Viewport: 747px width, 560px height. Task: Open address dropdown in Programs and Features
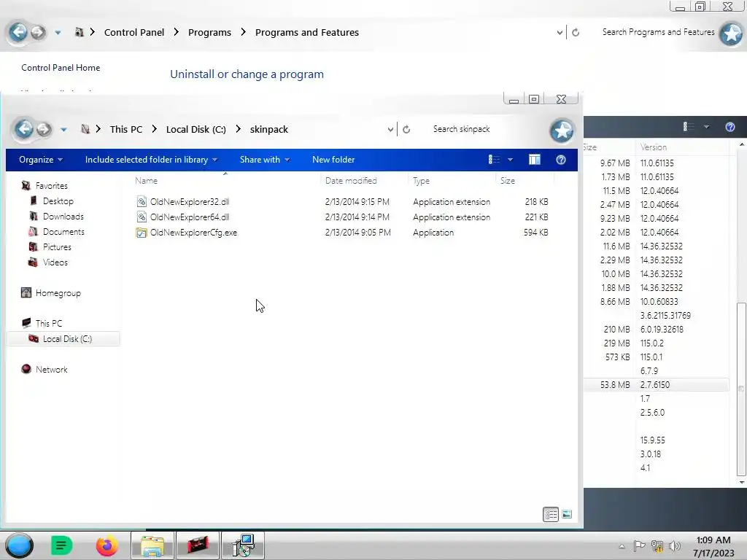click(x=560, y=32)
